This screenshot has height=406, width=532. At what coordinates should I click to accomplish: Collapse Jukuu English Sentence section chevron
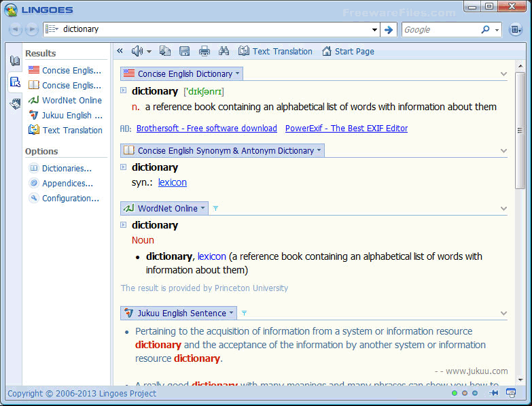(504, 313)
